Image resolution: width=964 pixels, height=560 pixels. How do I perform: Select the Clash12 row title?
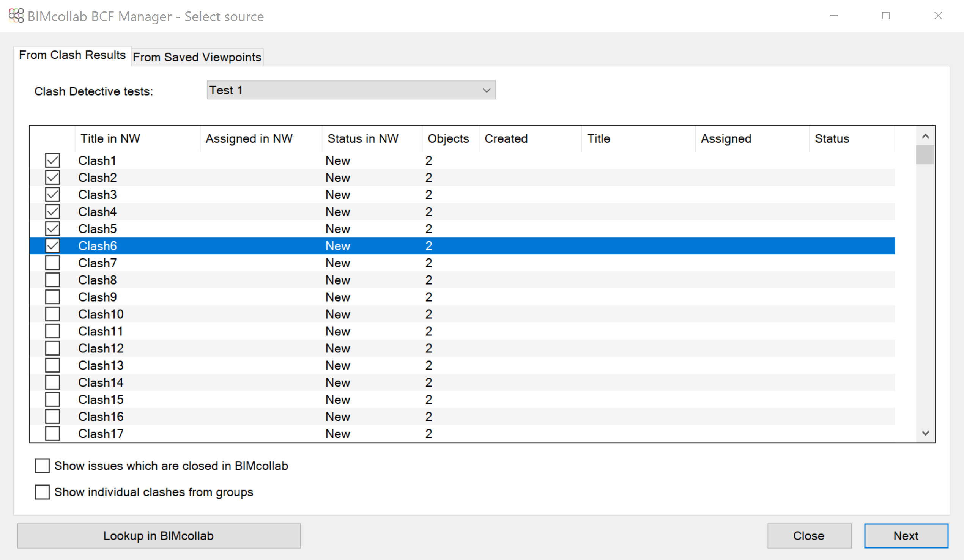tap(101, 348)
